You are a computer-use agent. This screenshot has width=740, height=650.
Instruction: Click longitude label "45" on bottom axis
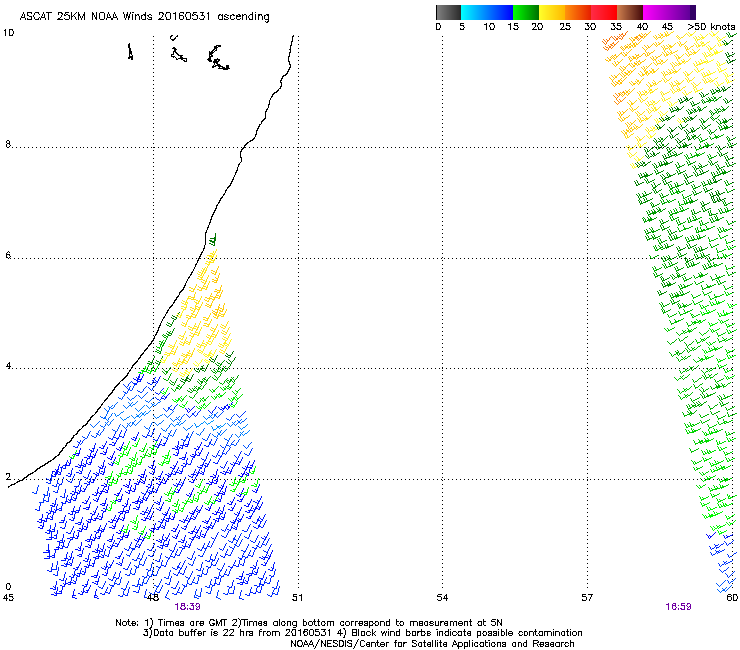pyautogui.click(x=8, y=598)
